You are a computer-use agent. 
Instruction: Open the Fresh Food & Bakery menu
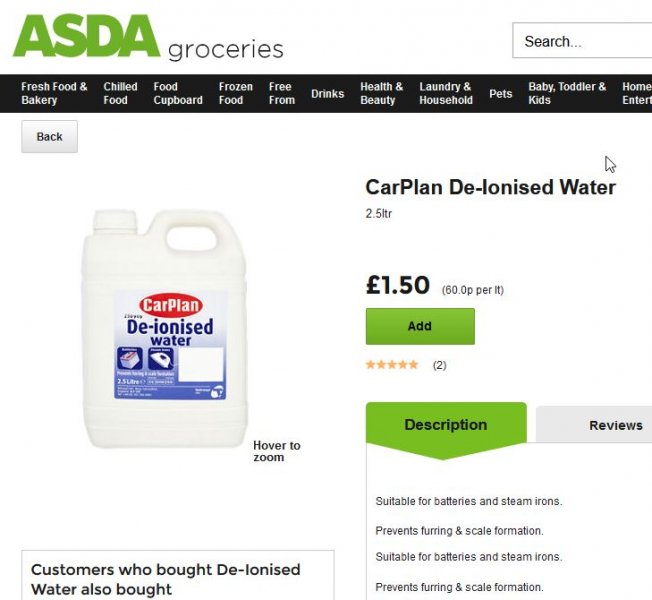pyautogui.click(x=54, y=93)
